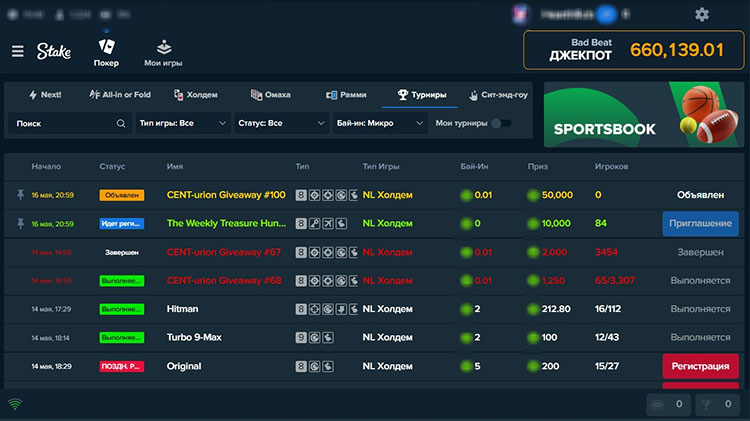The height and width of the screenshot is (421, 750).
Task: Click the trophy counter in bottom bar
Action: pos(717,404)
